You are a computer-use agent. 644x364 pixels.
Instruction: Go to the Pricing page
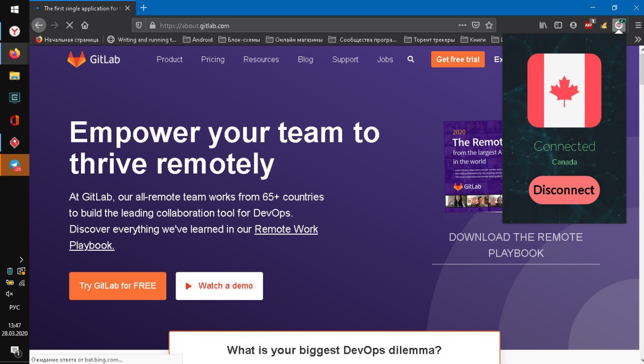coord(213,59)
